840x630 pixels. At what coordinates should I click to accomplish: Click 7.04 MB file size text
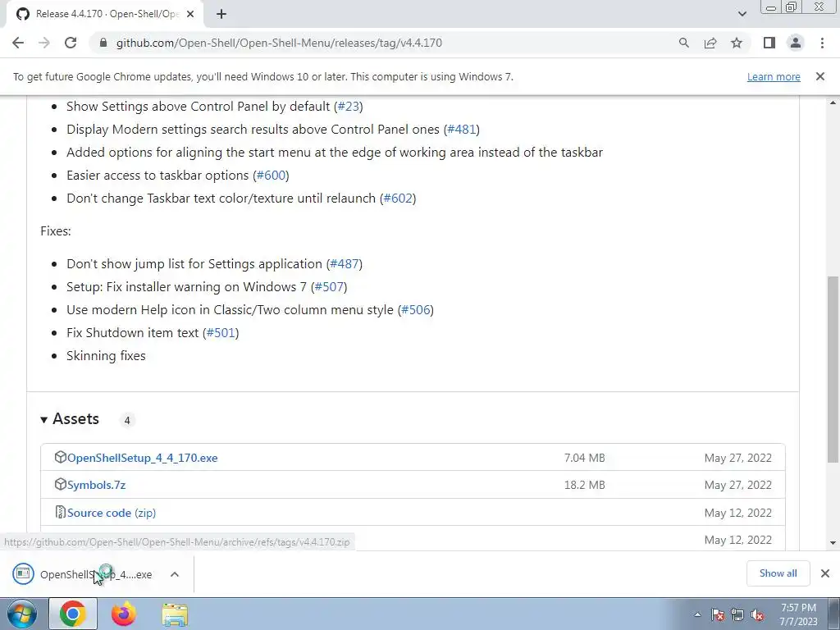(584, 458)
